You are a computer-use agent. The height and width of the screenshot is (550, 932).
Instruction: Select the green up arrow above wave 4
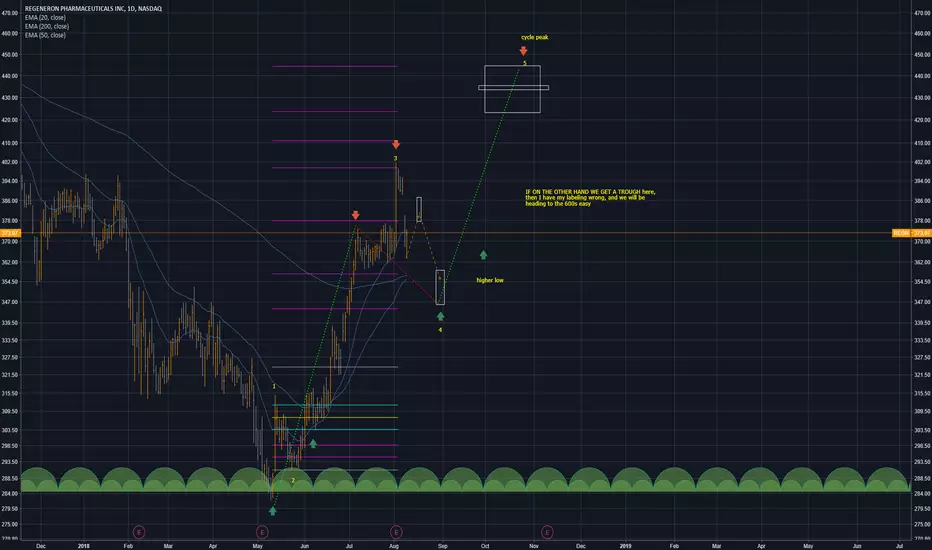[x=440, y=316]
